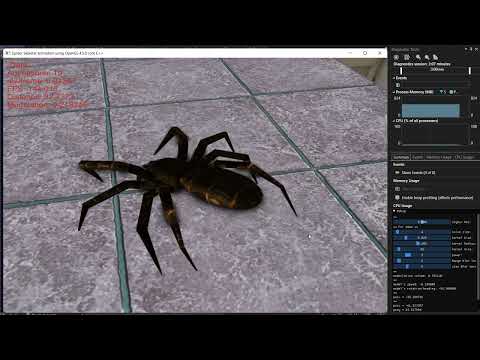The width and height of the screenshot is (480, 360).
Task: Open the CPU Usage tab
Action: pos(464,157)
